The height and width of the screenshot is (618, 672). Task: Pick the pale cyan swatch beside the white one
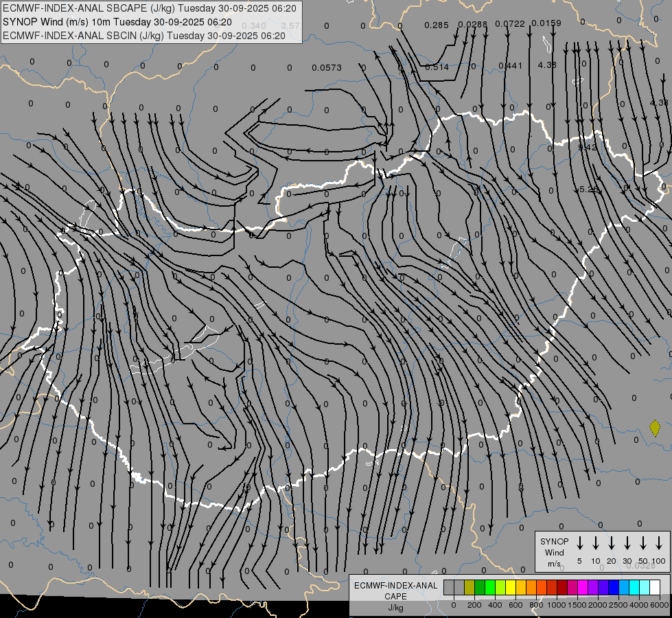645,587
